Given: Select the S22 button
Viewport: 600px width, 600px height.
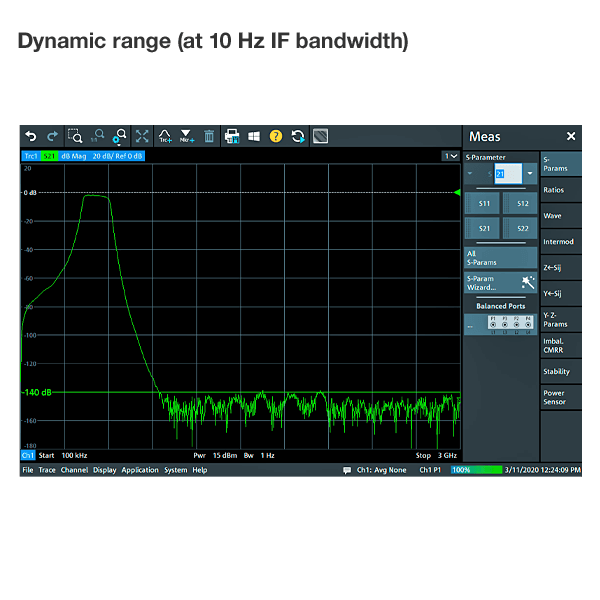Looking at the screenshot, I should coord(520,228).
